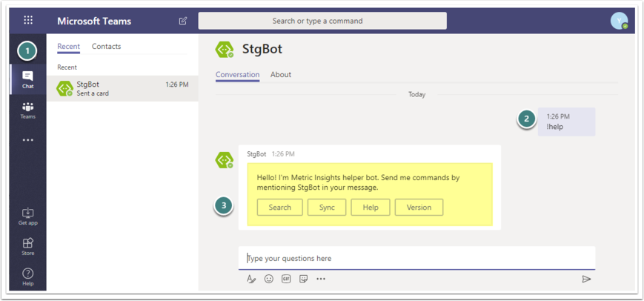This screenshot has width=644, height=301.
Task: Click the StgBot title in chat header
Action: pos(262,50)
